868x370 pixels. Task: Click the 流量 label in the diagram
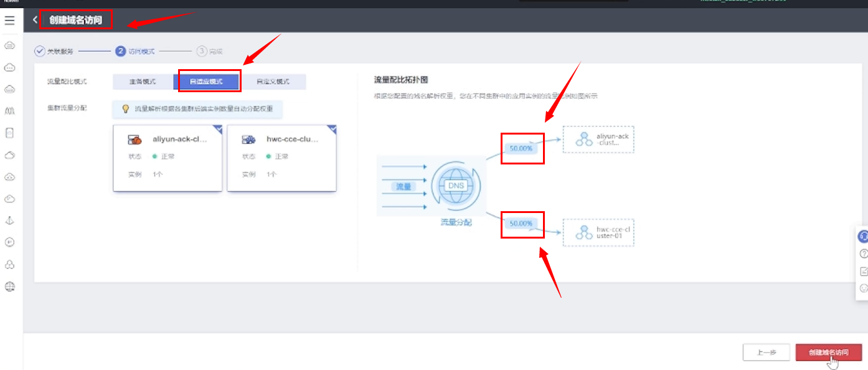[x=403, y=186]
